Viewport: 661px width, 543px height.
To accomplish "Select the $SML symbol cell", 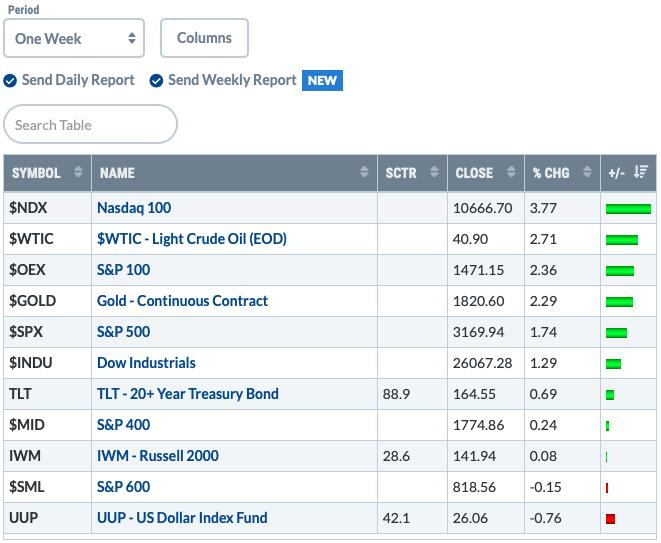I will (47, 487).
